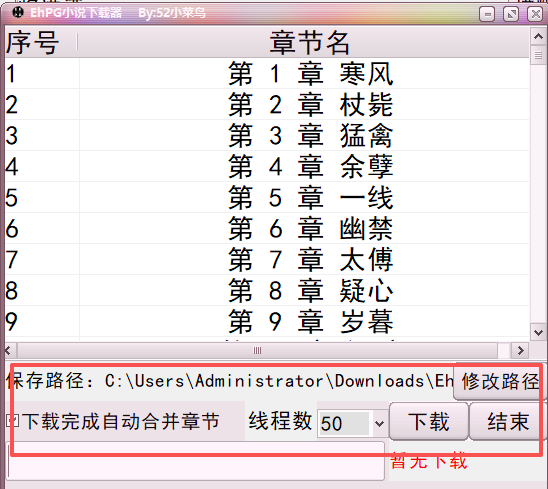Screen dimensions: 548x489
Task: Click the 修改路径 button
Action: click(x=500, y=381)
